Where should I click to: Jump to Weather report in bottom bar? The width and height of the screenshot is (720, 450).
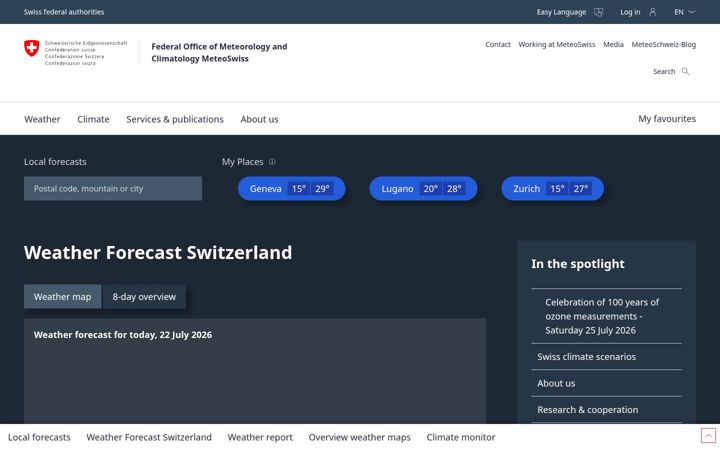[x=260, y=437]
